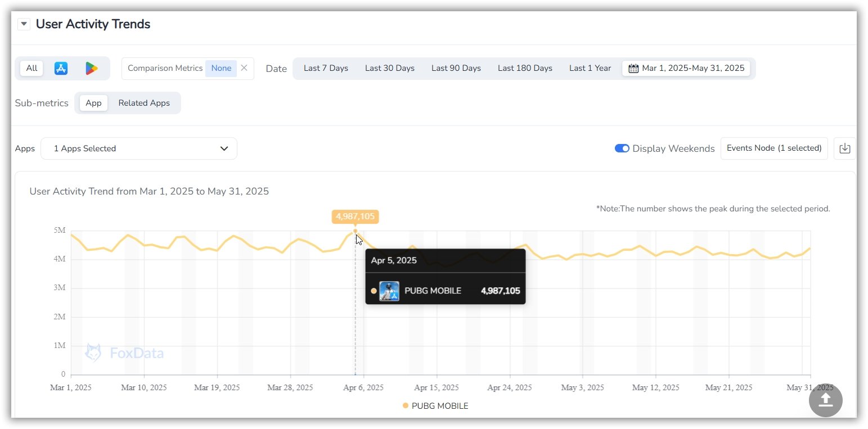Screen dimensions: 868x429
Task: Click the chart title text
Action: pyautogui.click(x=149, y=191)
